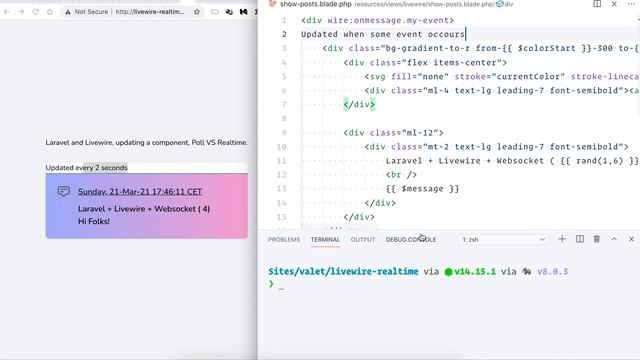The image size is (640, 360).
Task: Switch to the DEBUG CONSOLE panel tab
Action: (411, 240)
